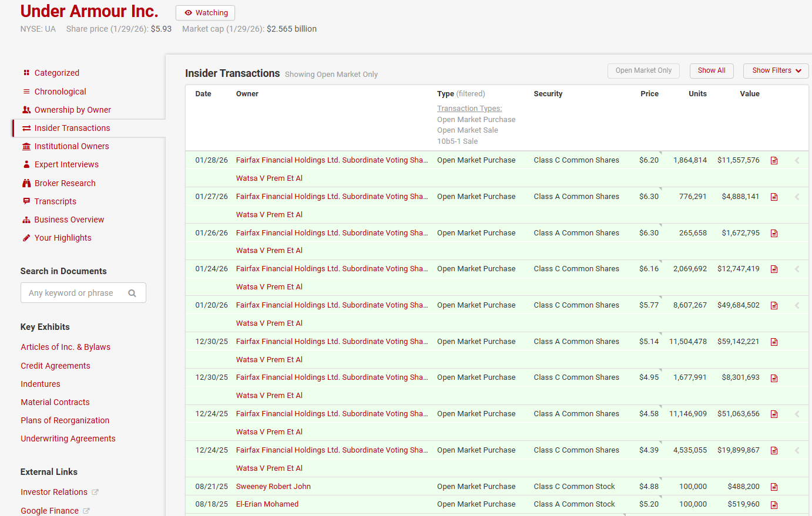This screenshot has width=812, height=516.
Task: Open Sweeney Robert John owner page
Action: pyautogui.click(x=273, y=487)
